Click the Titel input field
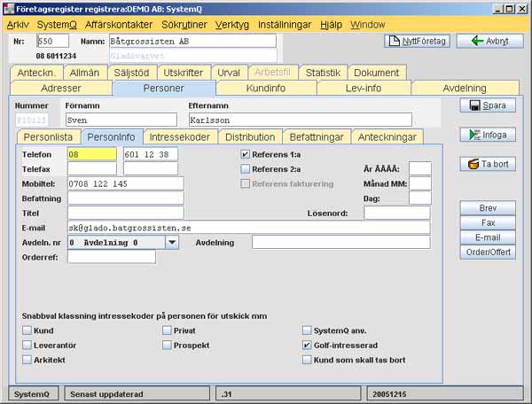 click(x=126, y=213)
